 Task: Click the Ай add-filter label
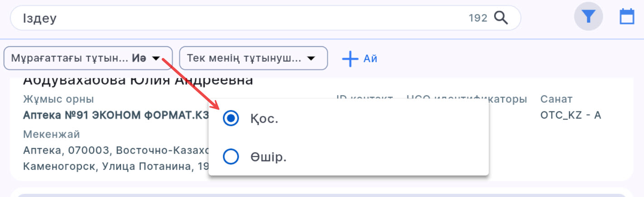(370, 59)
